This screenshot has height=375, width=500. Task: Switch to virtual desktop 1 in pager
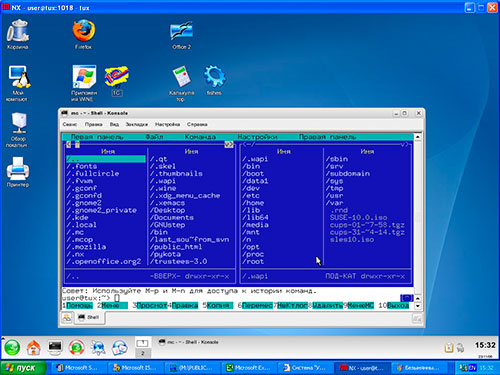click(143, 343)
